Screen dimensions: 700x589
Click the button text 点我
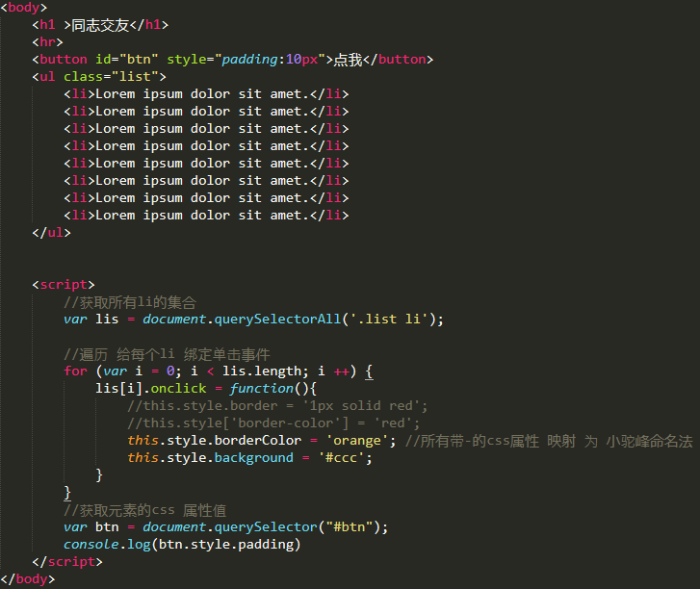pos(348,60)
